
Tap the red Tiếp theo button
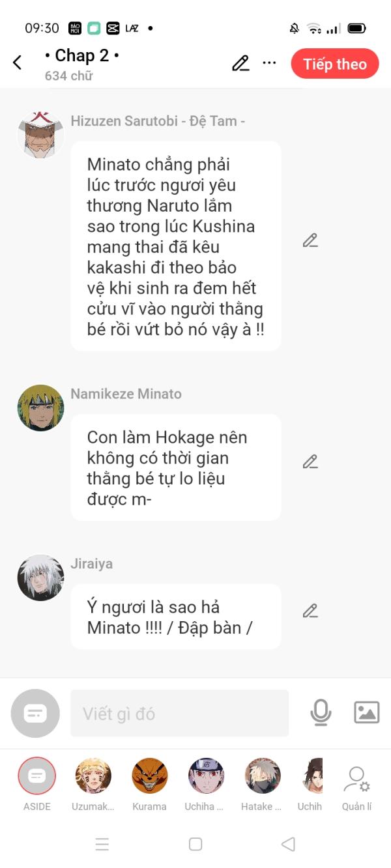pos(335,64)
